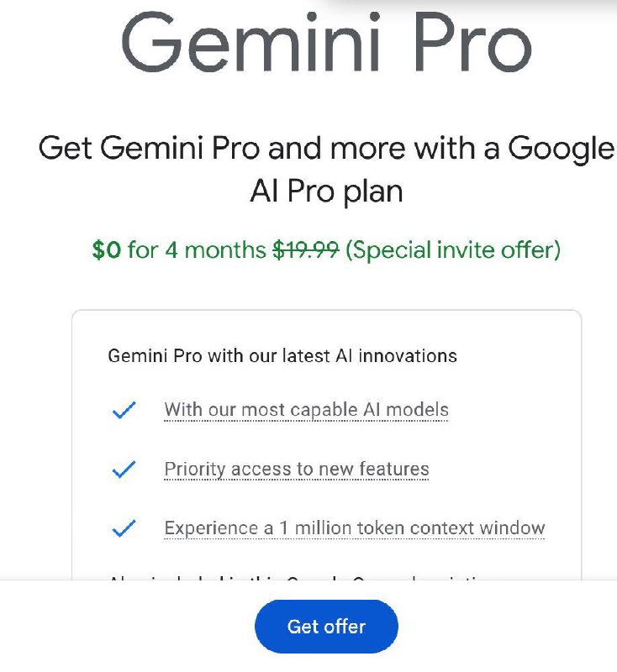
Task: Click 'AI Pro plan' in the heading
Action: (x=326, y=192)
